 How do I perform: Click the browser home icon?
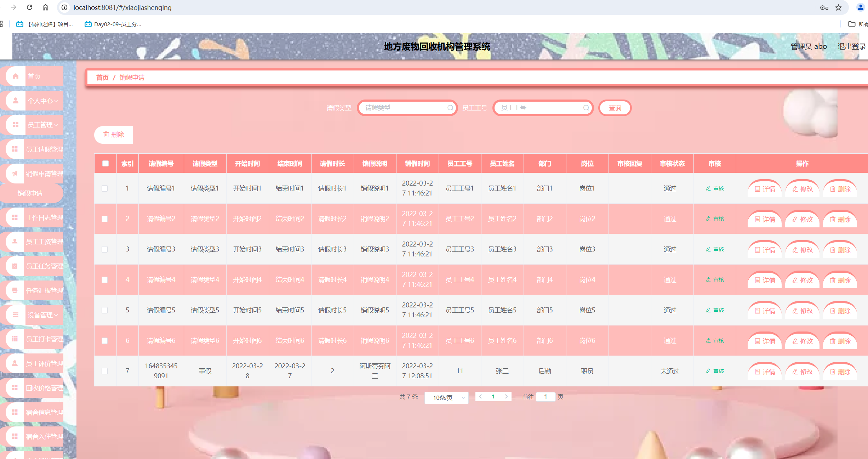click(x=45, y=7)
